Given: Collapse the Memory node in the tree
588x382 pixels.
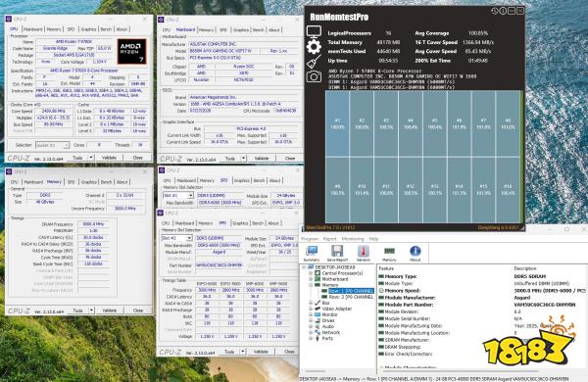Looking at the screenshot, I should click(311, 285).
